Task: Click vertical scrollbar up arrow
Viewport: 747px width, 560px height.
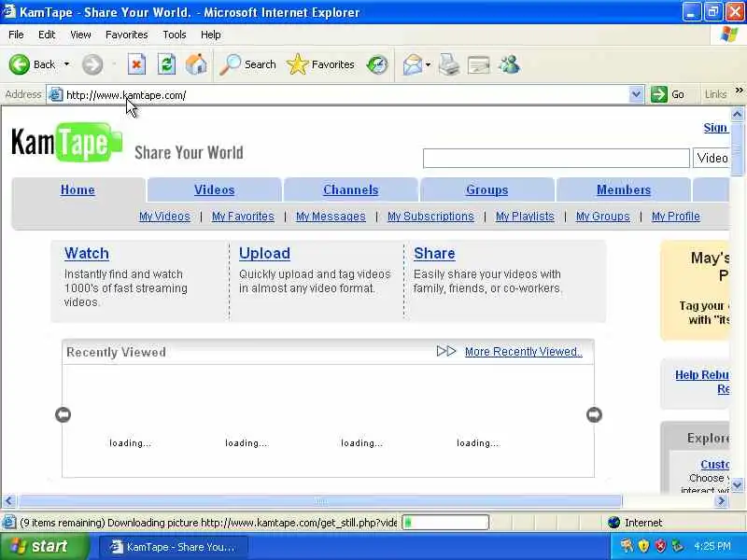Action: 737,114
